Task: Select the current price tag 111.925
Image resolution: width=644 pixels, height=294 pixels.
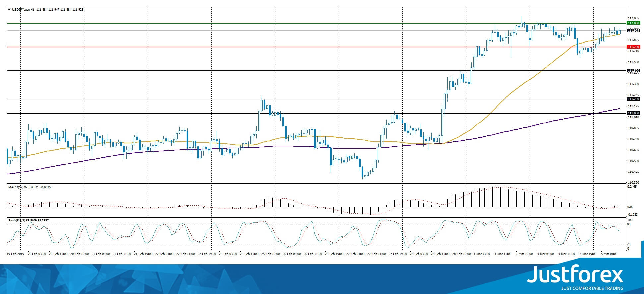Action: click(x=633, y=30)
